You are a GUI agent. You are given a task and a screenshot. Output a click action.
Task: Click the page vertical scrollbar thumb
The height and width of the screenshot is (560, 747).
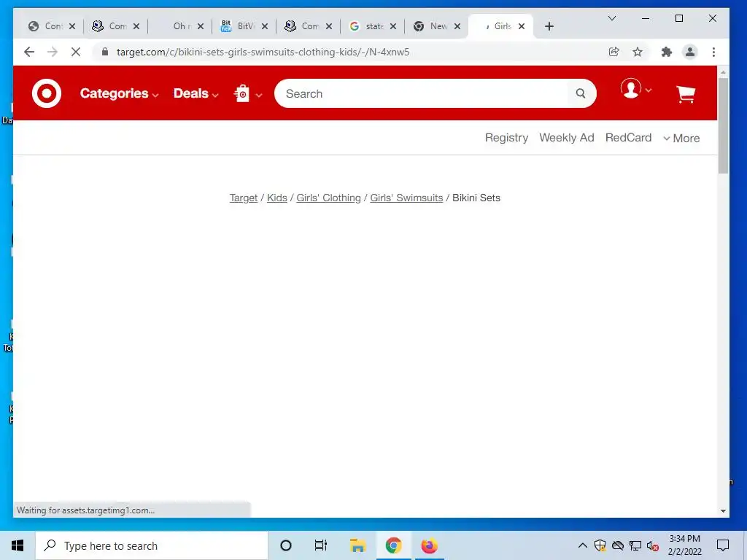[723, 125]
